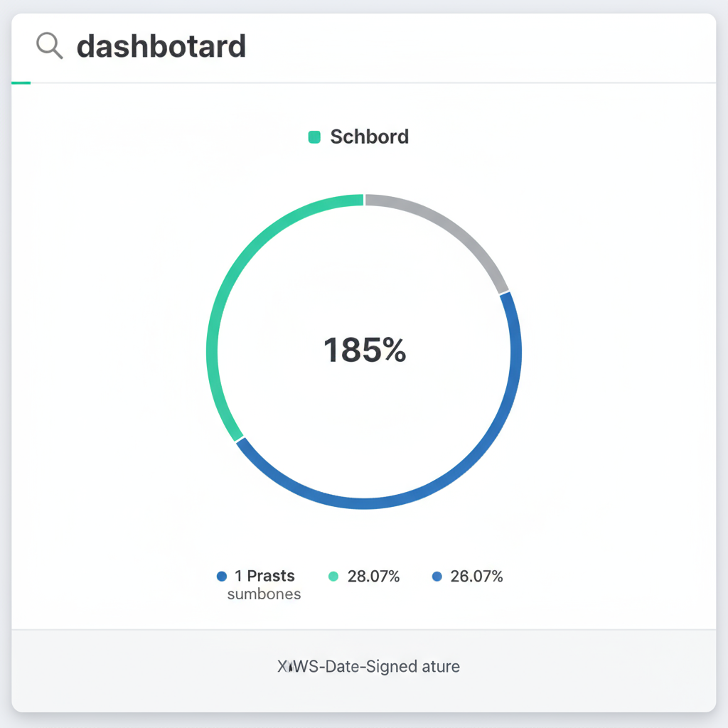Click the dashbotard search field text

point(161,47)
